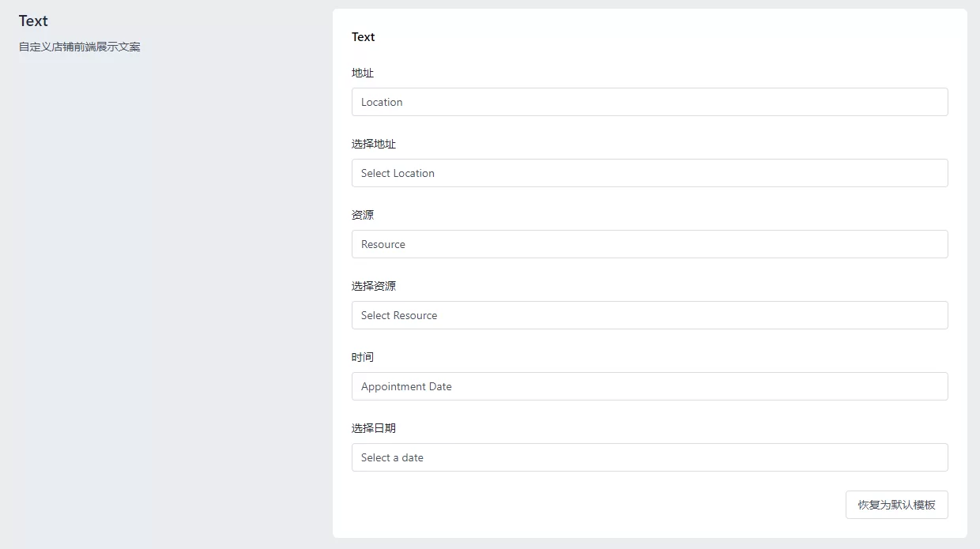Click the 选择地址 label text
Viewport: 980px width, 549px height.
click(x=374, y=144)
